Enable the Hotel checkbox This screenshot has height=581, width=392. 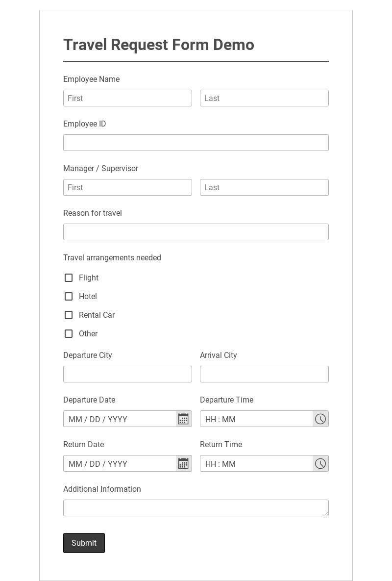[x=69, y=297]
